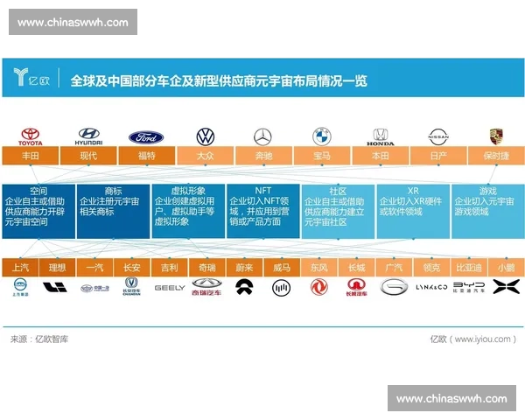Select the 奔驰 orange label
525x420 pixels.
pos(263,156)
